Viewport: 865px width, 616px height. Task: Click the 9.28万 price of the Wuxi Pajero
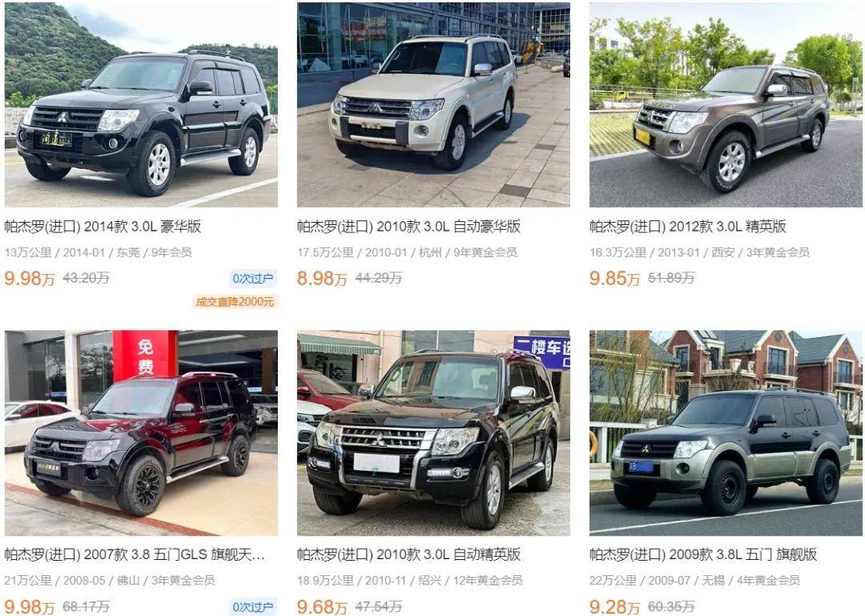point(614,606)
